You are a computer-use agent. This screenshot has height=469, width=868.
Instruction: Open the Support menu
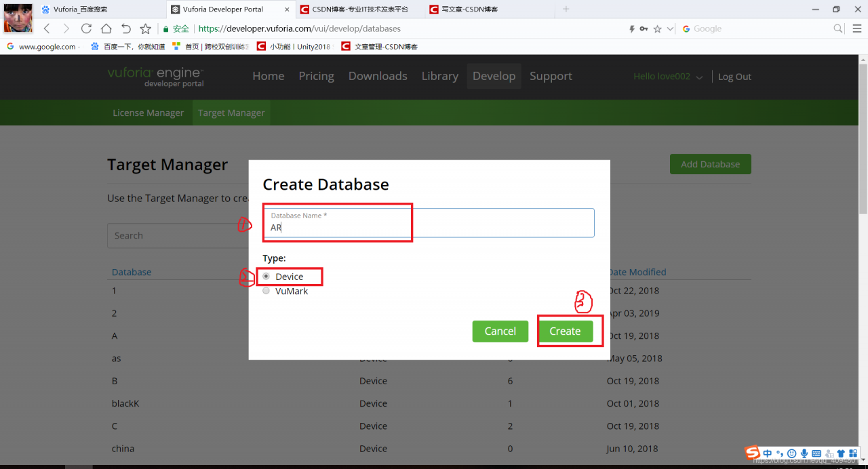pos(551,76)
